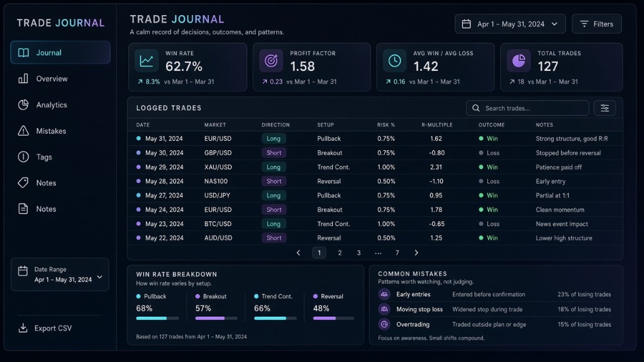Click the Win Rate chart icon
Image resolution: width=644 pixels, height=362 pixels.
[147, 61]
